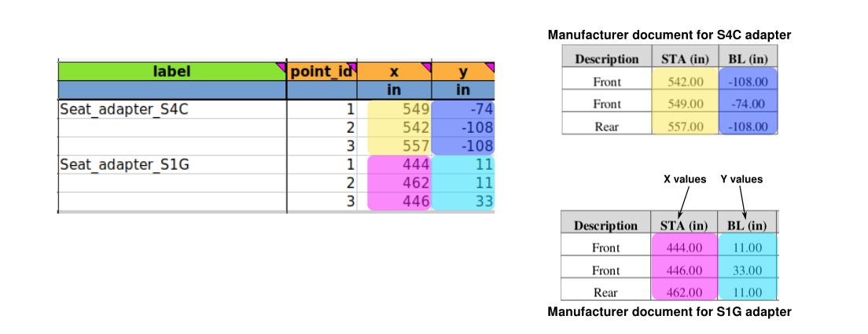
Task: Select the y value -74 spreadsheet cell
Action: point(464,109)
